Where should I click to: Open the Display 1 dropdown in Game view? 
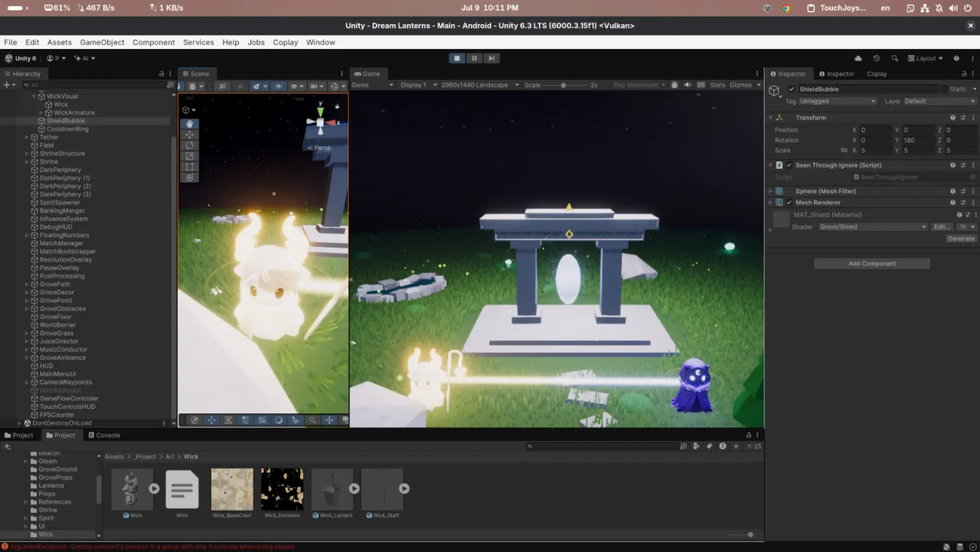tap(417, 85)
